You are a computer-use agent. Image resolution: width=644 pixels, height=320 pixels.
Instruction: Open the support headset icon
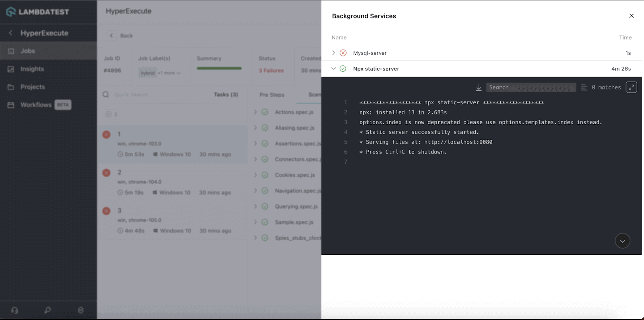tap(15, 310)
